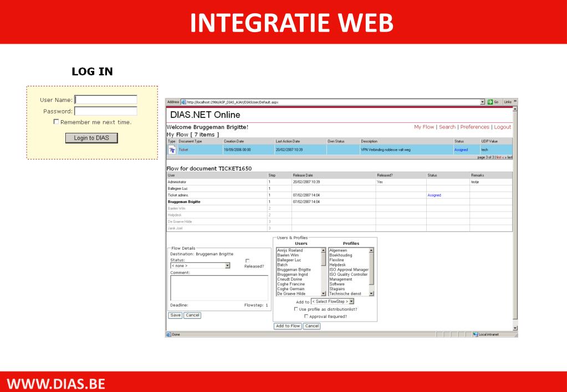
Task: Click Administrator row in flow table
Action: pyautogui.click(x=340, y=182)
